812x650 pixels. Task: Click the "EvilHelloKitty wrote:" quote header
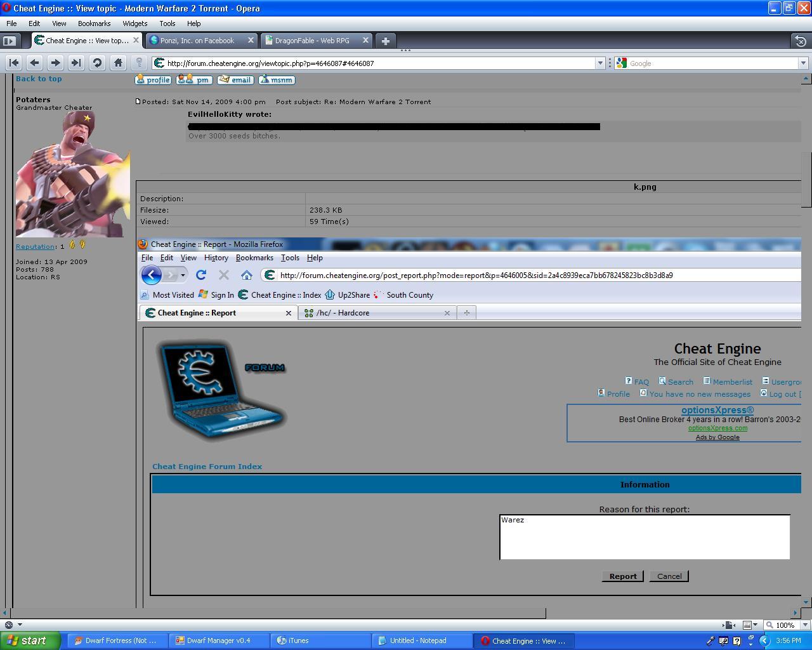(230, 114)
